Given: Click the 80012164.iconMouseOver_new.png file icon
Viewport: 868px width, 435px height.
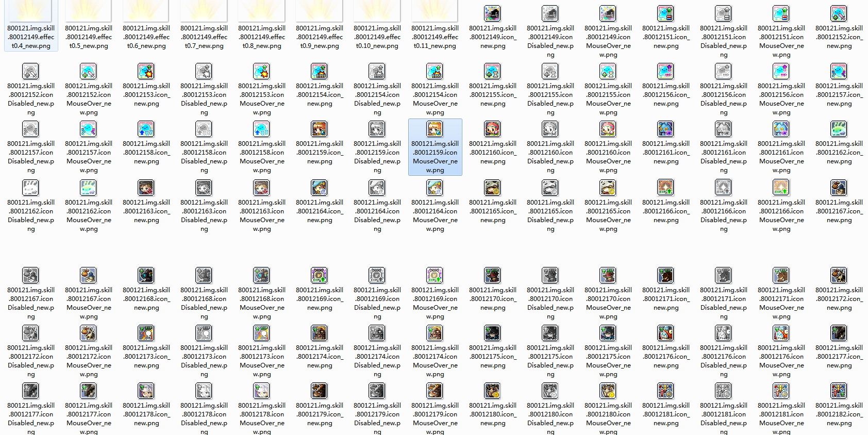Looking at the screenshot, I should click(x=435, y=188).
